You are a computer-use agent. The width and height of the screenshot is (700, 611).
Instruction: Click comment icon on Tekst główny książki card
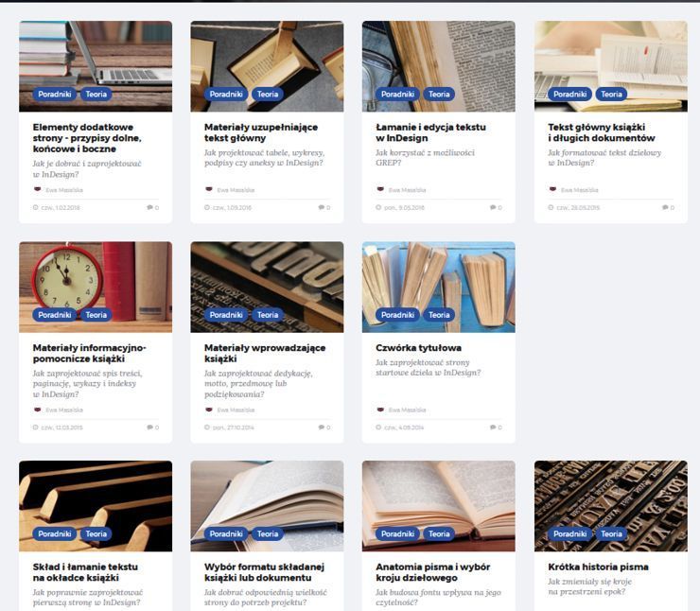pos(665,207)
